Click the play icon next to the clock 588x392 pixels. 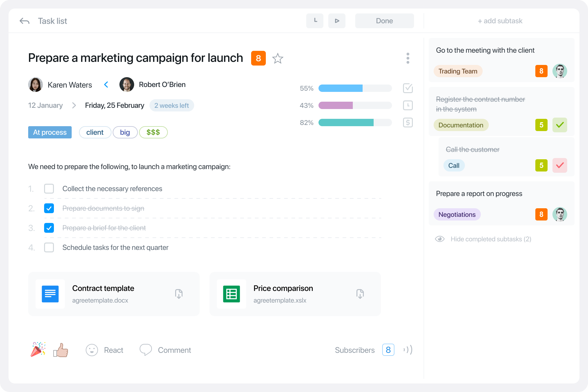click(x=337, y=21)
